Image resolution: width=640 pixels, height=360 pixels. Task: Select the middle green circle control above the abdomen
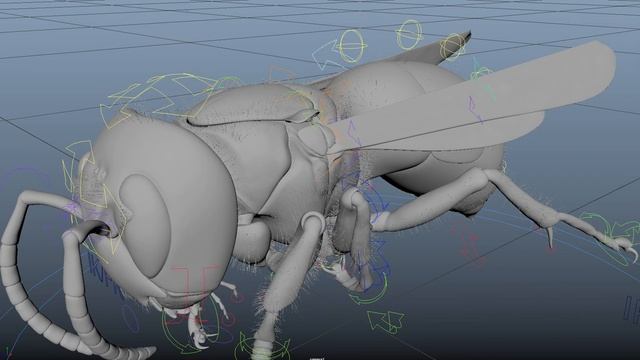(409, 35)
